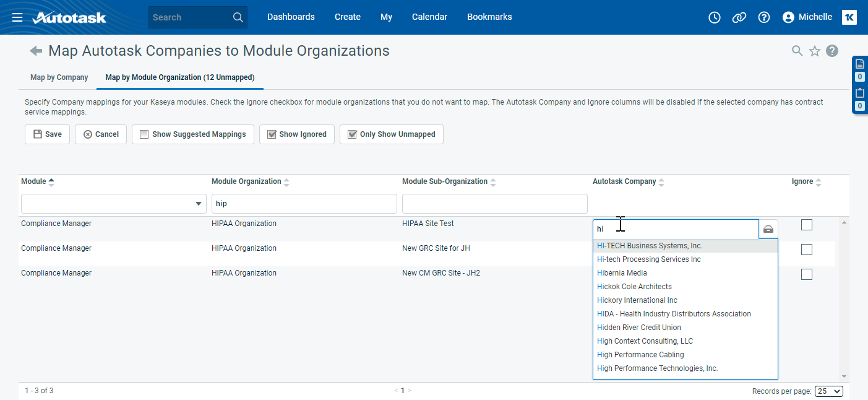Viewport: 868px width, 400px height.
Task: Click the Module Sub-Organization filter field
Action: pyautogui.click(x=495, y=204)
